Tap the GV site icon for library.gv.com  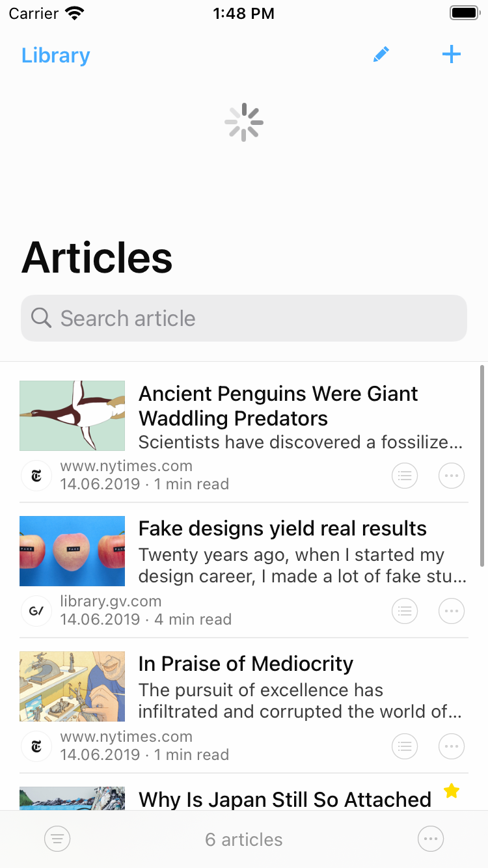[36, 611]
